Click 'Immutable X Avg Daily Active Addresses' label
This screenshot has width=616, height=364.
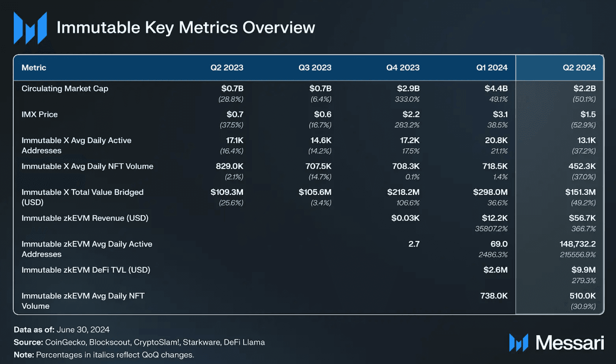(x=76, y=145)
